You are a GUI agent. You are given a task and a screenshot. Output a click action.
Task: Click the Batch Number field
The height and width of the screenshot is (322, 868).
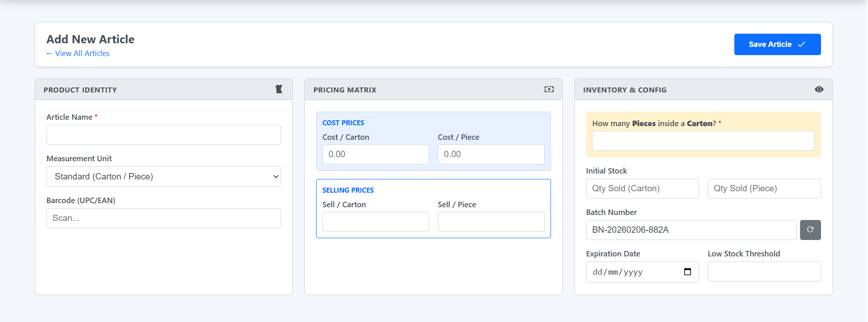[691, 230]
